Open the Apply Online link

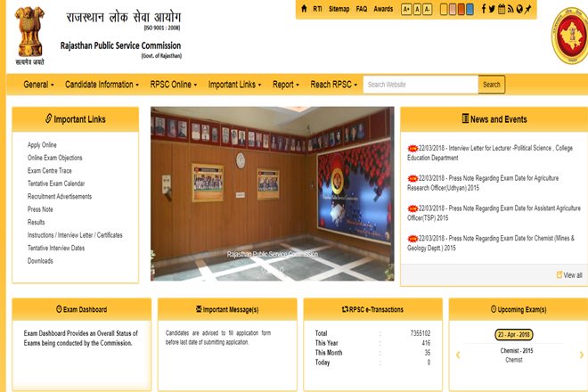(42, 144)
